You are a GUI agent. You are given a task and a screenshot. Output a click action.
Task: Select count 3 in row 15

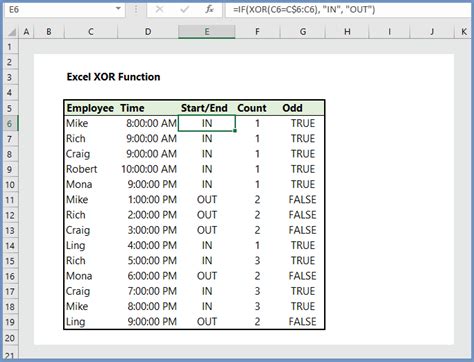point(257,261)
